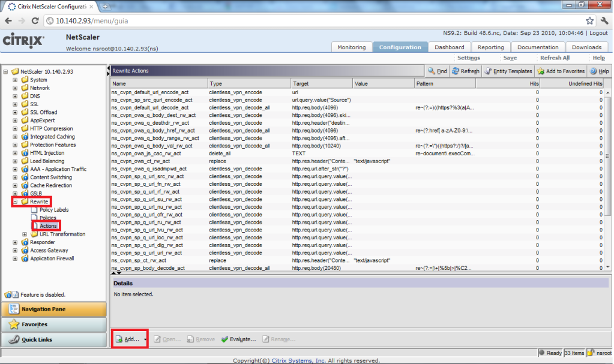Select the Actions tree item
The image size is (614, 364).
[48, 226]
